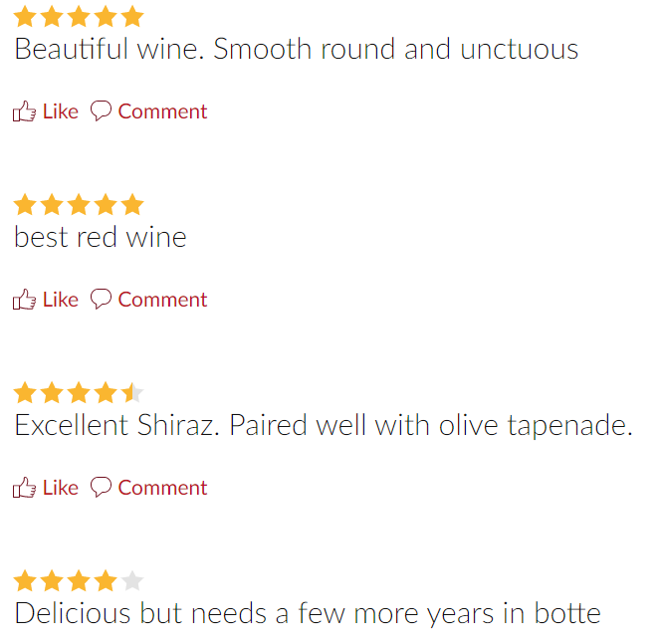This screenshot has height=644, width=663.
Task: Click speech bubble icon under "Beautiful wine" review
Action: pyautogui.click(x=102, y=110)
